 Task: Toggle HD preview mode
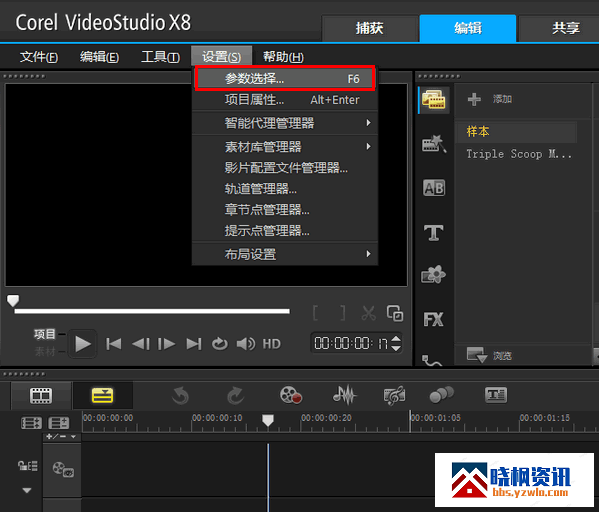272,344
